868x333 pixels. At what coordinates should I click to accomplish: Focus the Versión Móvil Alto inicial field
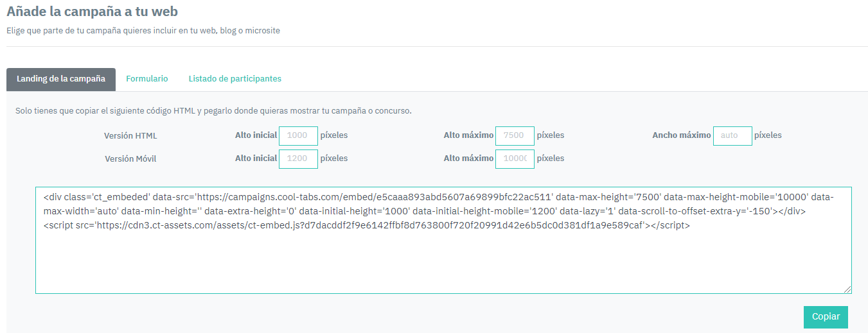pyautogui.click(x=298, y=158)
